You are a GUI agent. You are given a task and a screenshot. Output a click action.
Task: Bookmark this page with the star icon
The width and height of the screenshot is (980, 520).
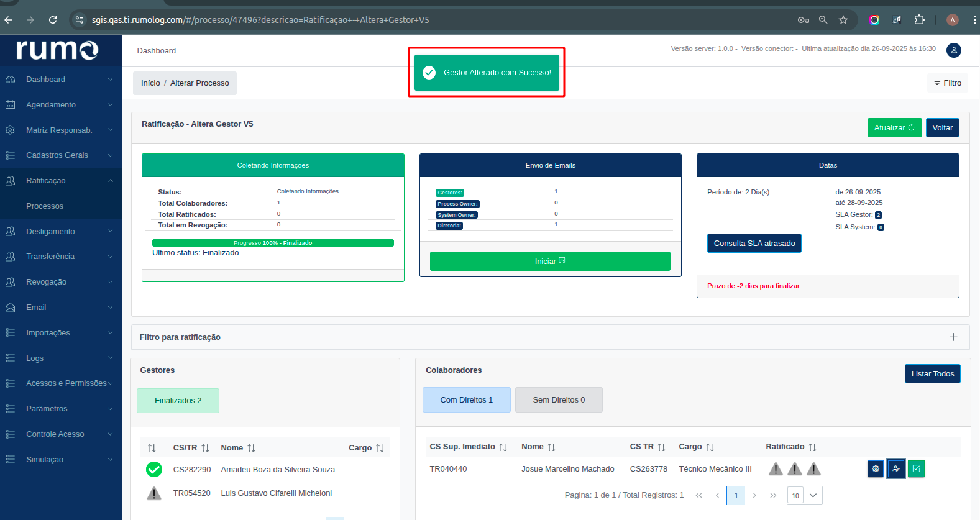(x=843, y=20)
